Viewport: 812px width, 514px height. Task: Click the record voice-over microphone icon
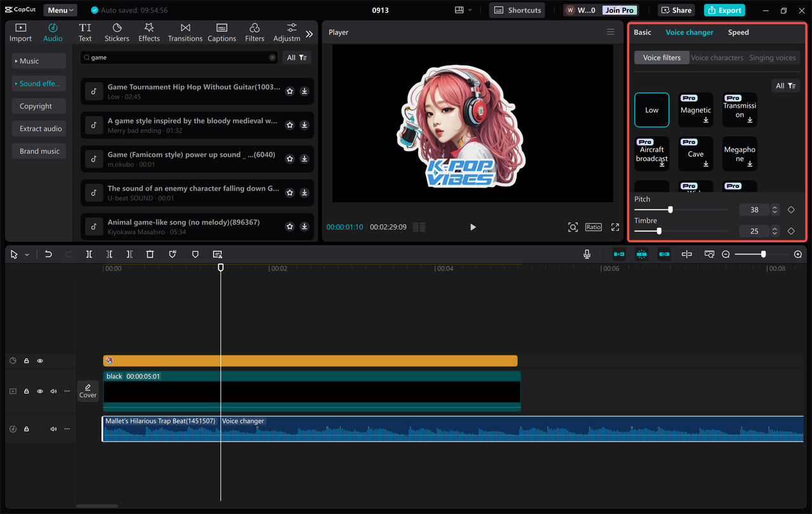pos(587,254)
